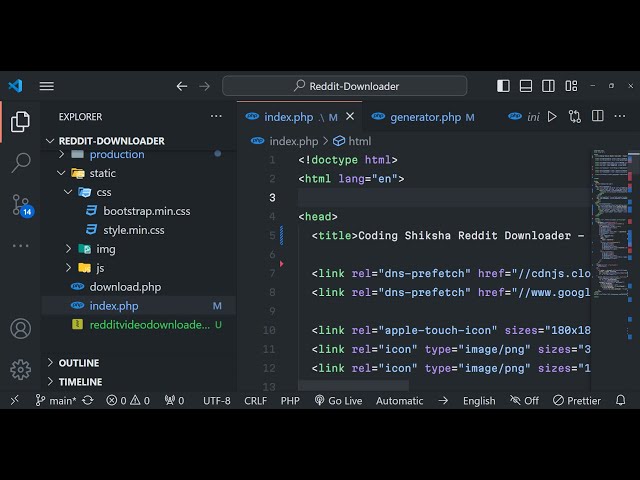Click the Reddit-Downloader command center search box
This screenshot has width=640, height=480.
point(345,86)
